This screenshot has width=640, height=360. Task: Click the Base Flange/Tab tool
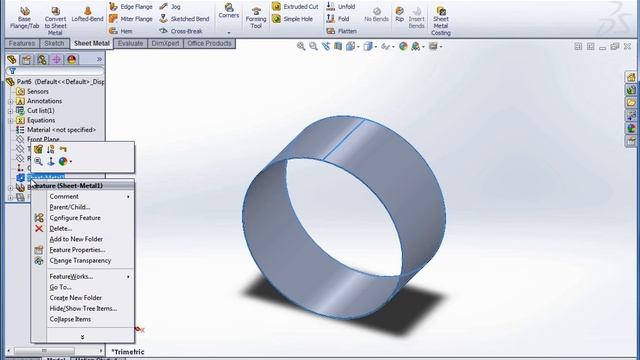pos(24,18)
